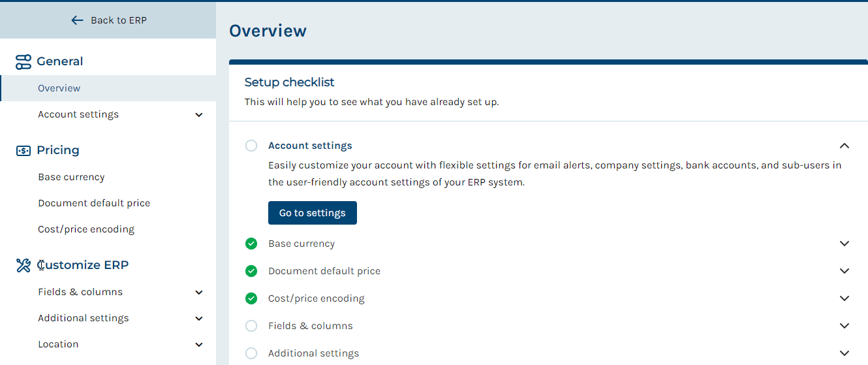Expand the Cost/price encoding checklist row
This screenshot has height=365, width=868.
pos(845,298)
